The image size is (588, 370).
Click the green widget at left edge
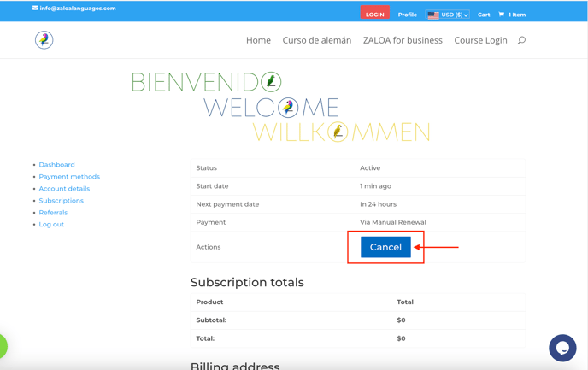point(3,346)
